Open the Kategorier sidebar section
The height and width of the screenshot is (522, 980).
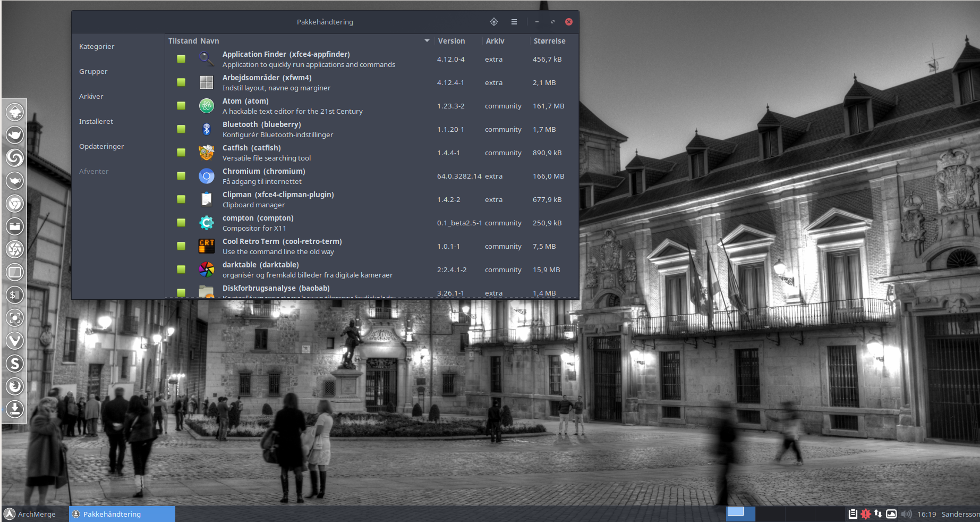tap(97, 47)
